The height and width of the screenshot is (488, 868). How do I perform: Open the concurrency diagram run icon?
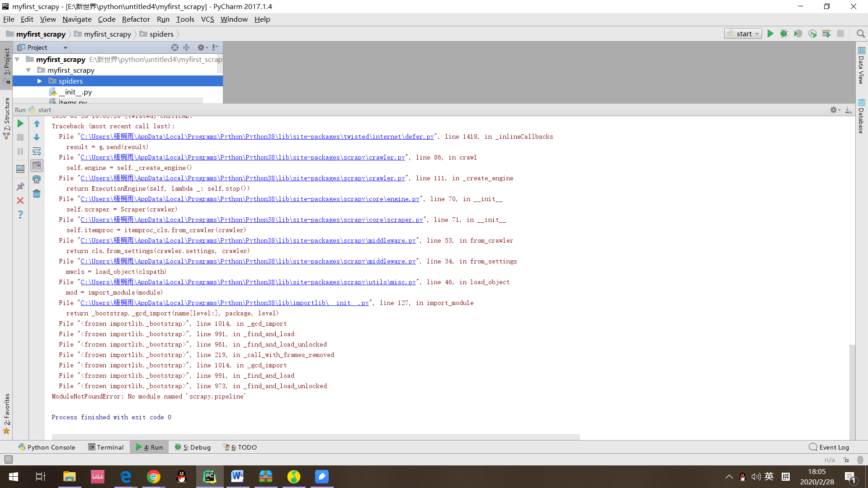(826, 33)
